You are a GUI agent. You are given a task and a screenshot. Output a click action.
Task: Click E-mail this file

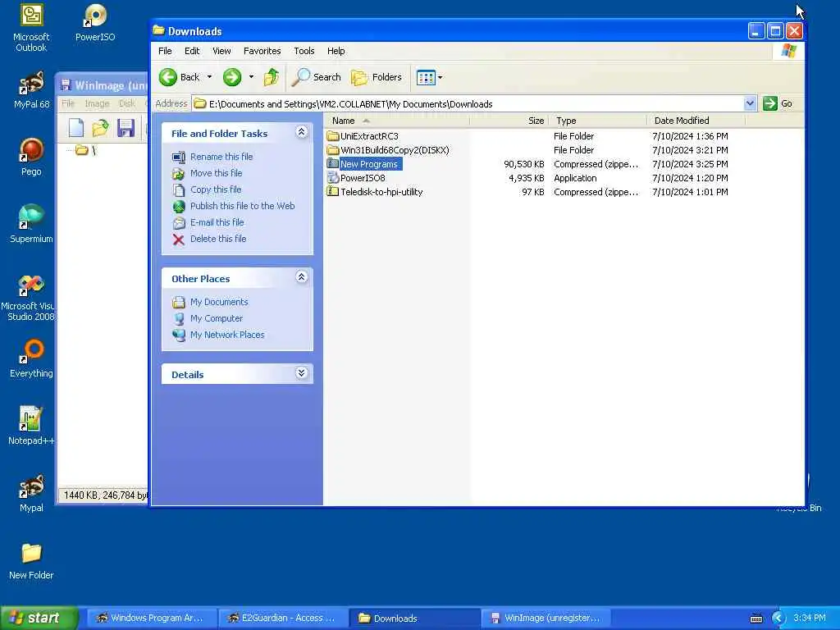217,222
